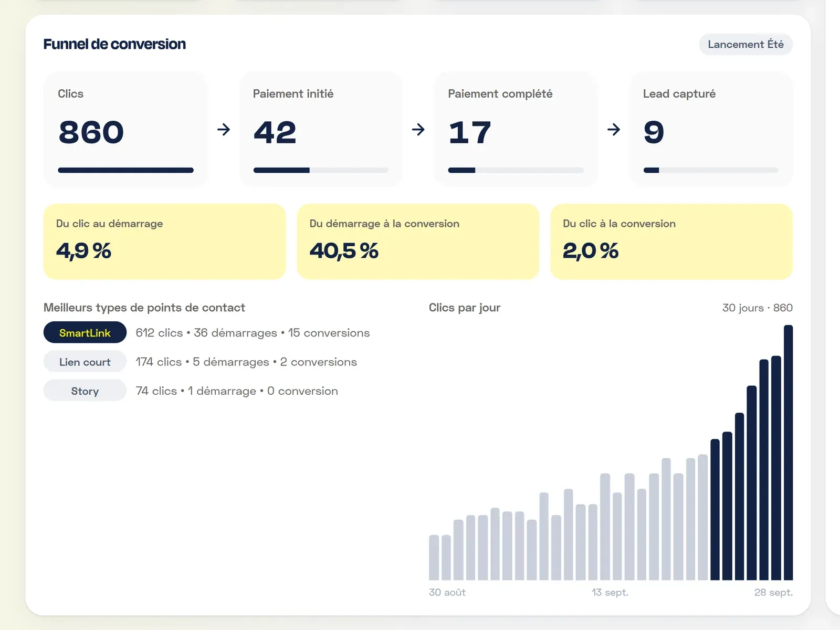Click the progress bar under Clics 860

click(x=126, y=170)
